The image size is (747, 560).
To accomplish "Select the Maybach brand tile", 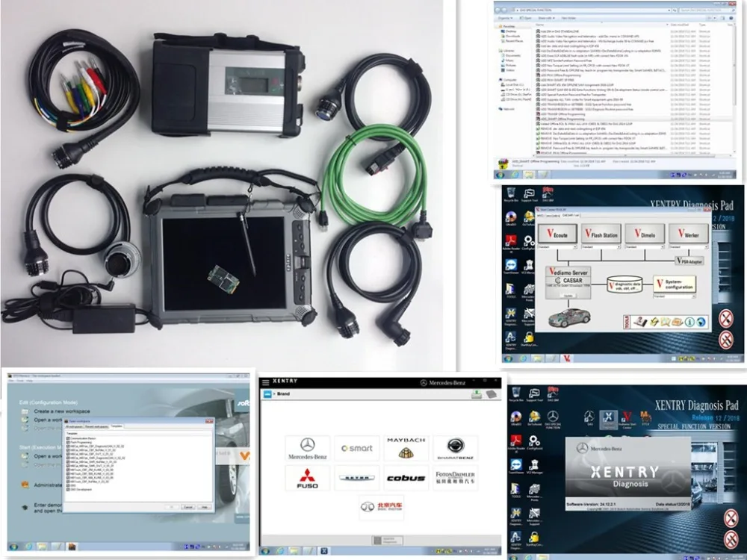I will 406,449.
